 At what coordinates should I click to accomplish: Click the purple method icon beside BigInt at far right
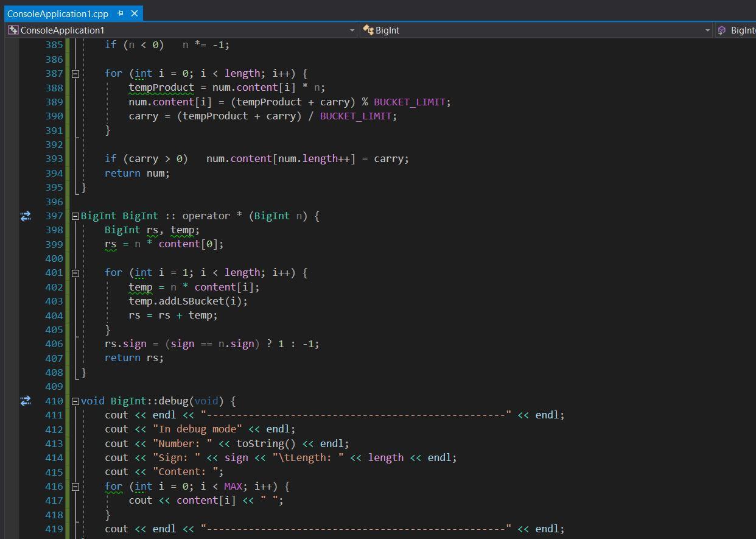click(x=723, y=30)
